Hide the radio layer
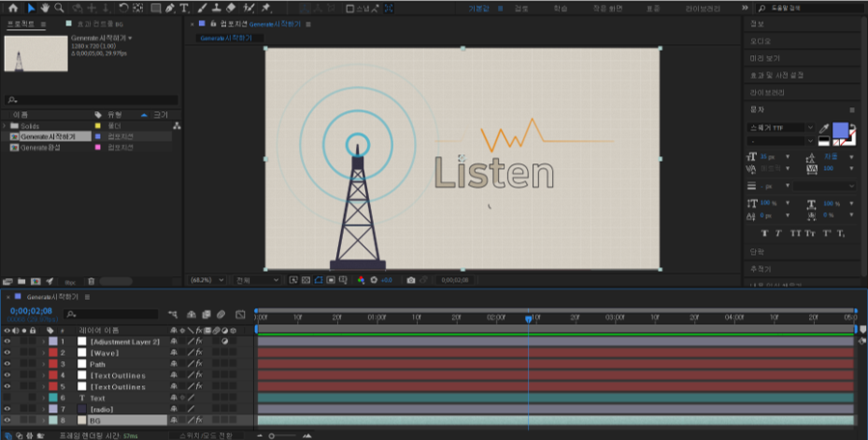 (x=7, y=409)
